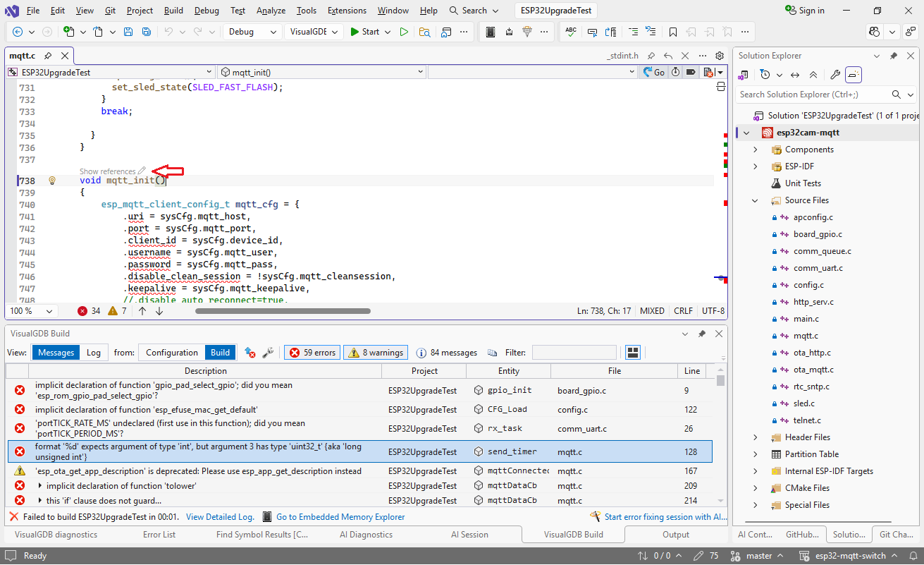Click the Go button in navigation bar
This screenshot has width=924, height=565.
[x=653, y=72]
